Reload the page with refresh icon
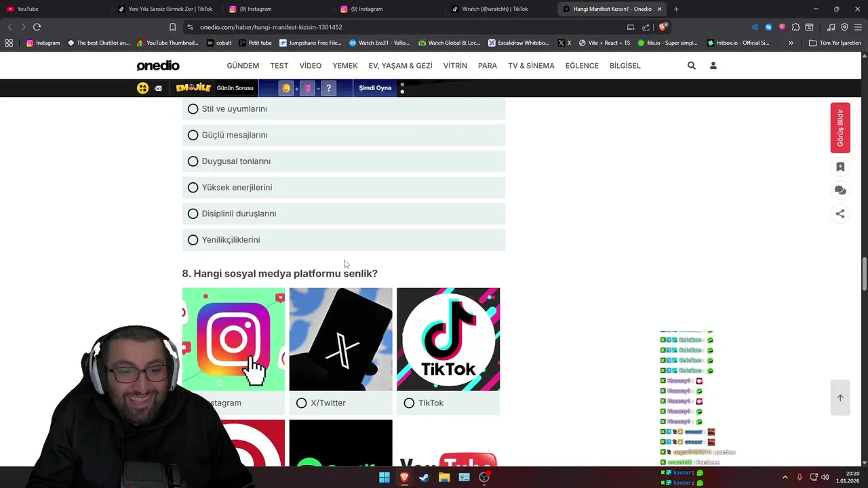This screenshot has width=868, height=488. [37, 27]
